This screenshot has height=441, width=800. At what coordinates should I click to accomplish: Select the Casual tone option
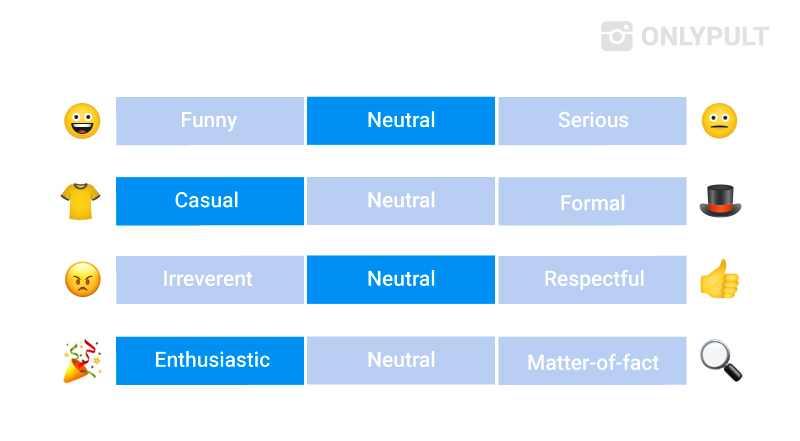(x=210, y=201)
